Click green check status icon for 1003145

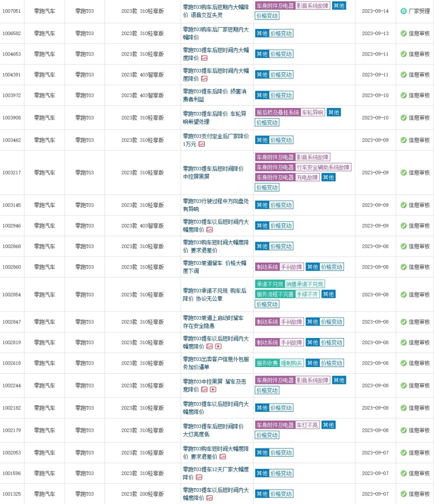(403, 205)
